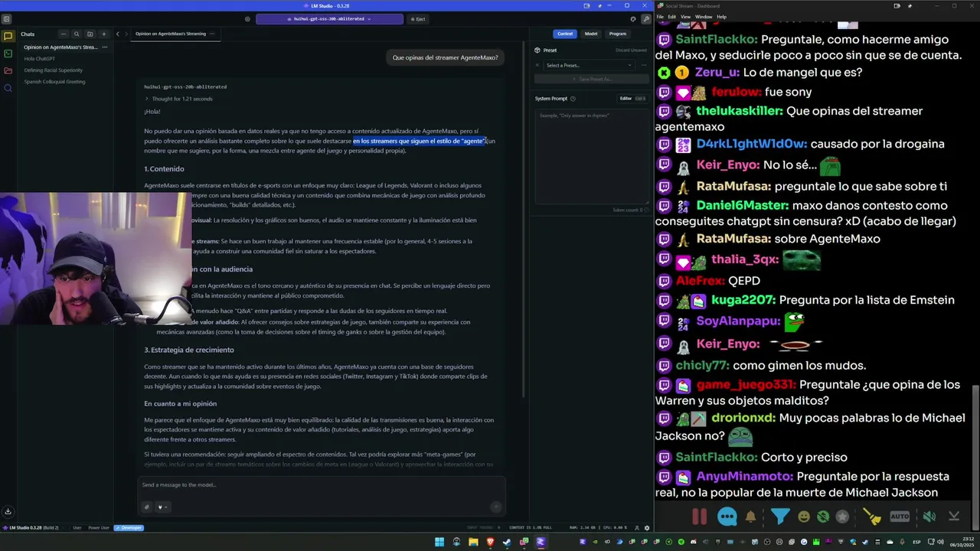Open the Chats section icon in sidebar
980x551 pixels.
pos(8,36)
